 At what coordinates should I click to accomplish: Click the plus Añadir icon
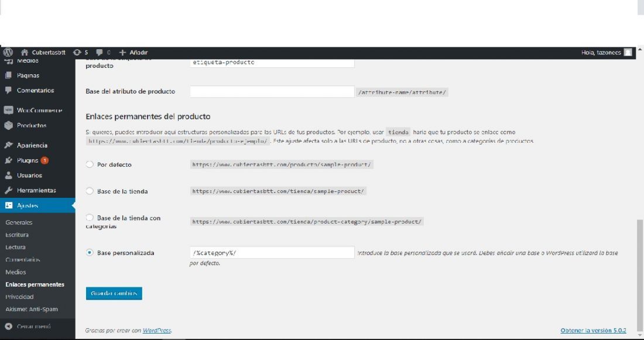tap(122, 53)
